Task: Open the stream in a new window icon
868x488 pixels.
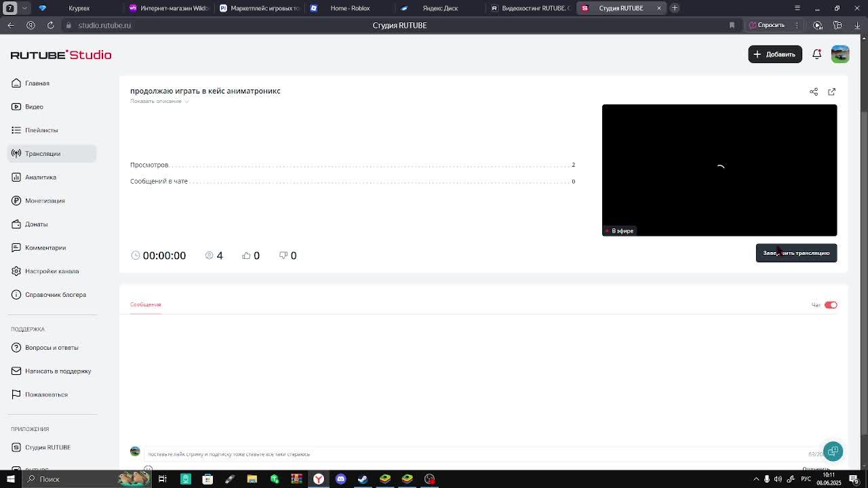Action: (832, 91)
